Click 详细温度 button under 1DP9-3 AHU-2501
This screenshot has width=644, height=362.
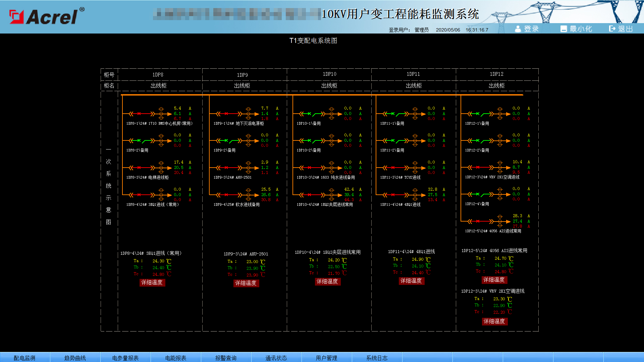pyautogui.click(x=246, y=283)
